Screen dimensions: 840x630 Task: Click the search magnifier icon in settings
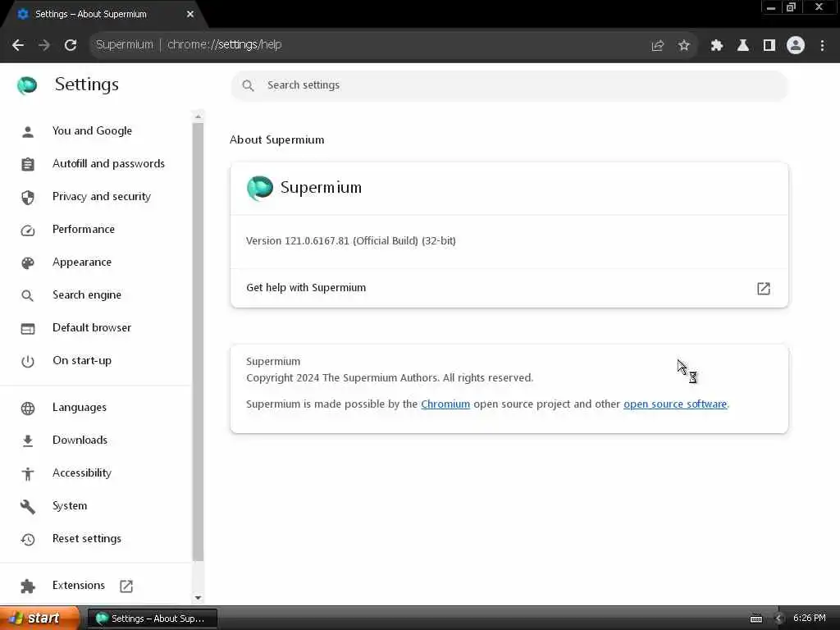point(248,85)
